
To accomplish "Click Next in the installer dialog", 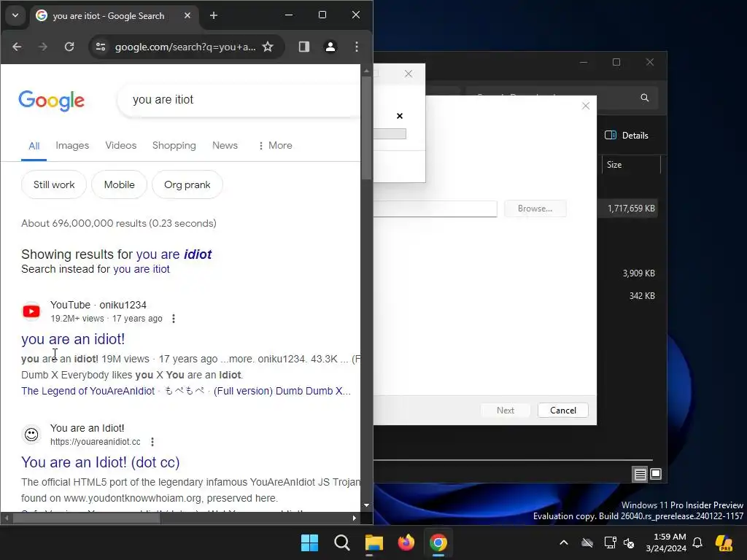I will (x=506, y=411).
